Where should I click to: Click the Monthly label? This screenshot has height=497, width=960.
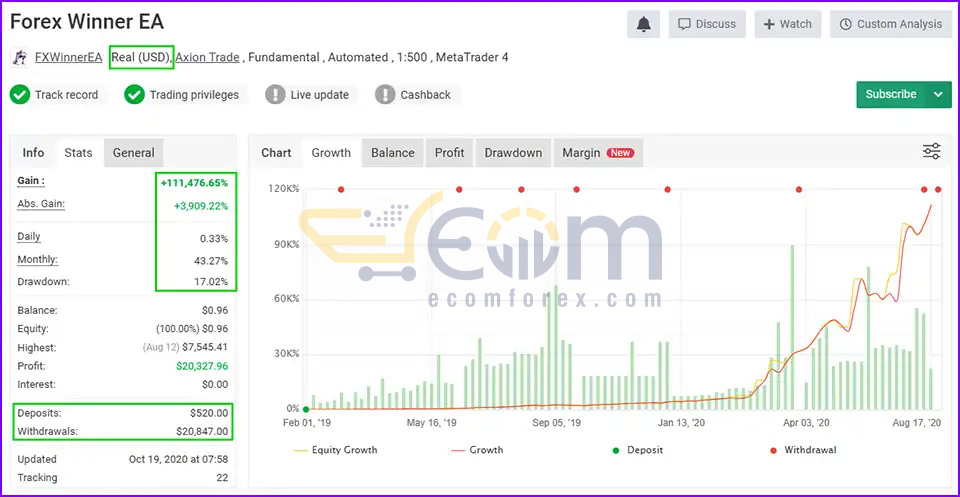tap(37, 260)
